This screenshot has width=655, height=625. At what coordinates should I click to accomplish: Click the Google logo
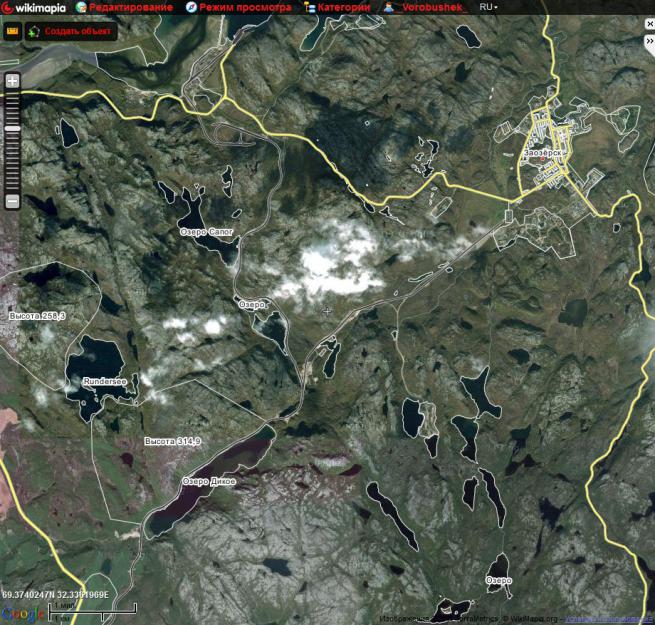[24, 613]
